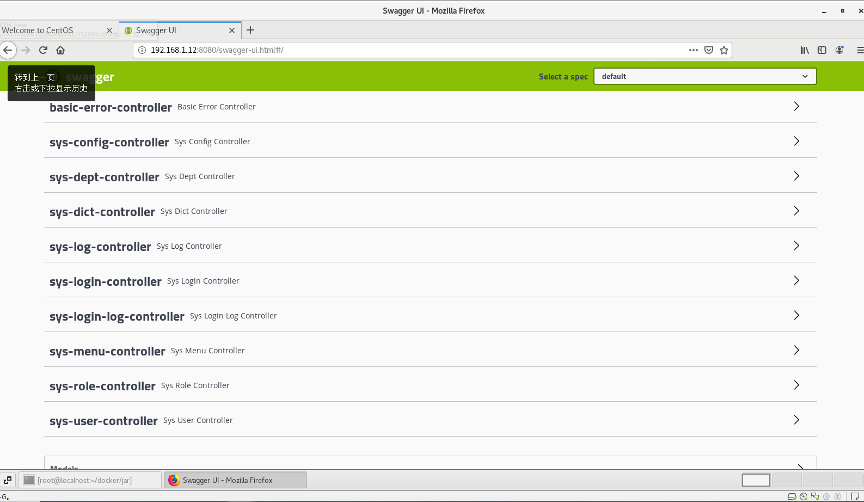
Task: Click the address bar URL
Action: (217, 50)
